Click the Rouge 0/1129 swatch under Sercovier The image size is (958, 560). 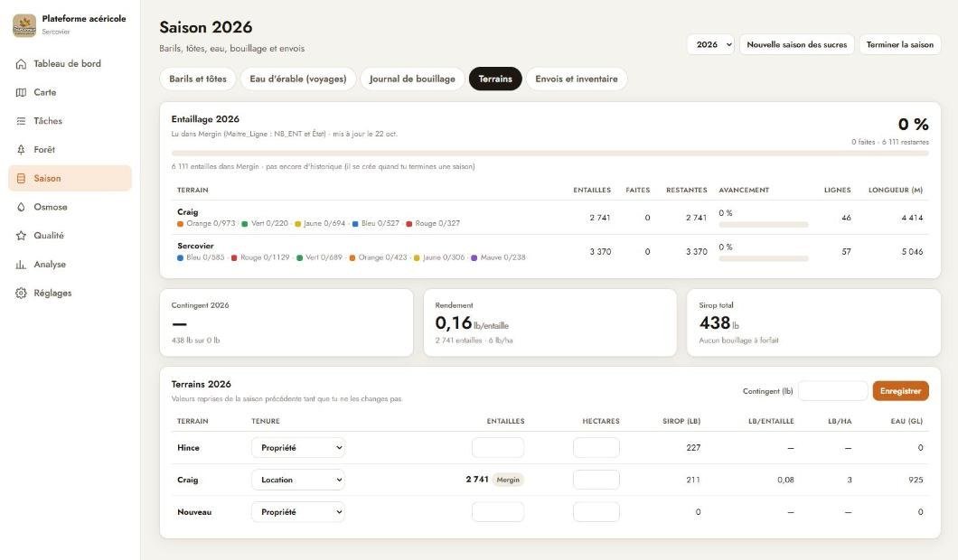(x=234, y=258)
